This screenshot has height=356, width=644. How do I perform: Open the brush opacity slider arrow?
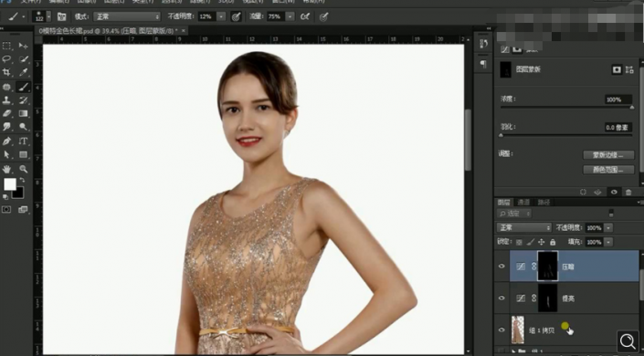point(221,16)
